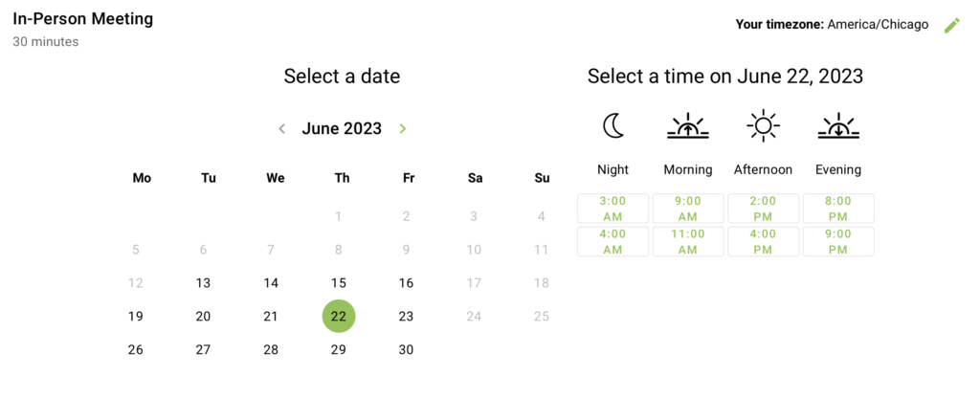Go to previous month with left chevron
This screenshot has height=398, width=980.
tap(282, 129)
